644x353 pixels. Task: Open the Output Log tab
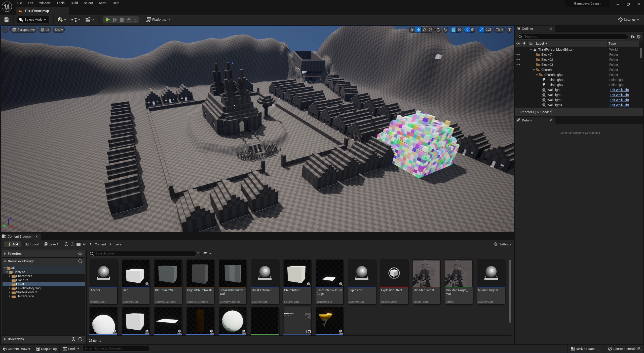click(47, 349)
